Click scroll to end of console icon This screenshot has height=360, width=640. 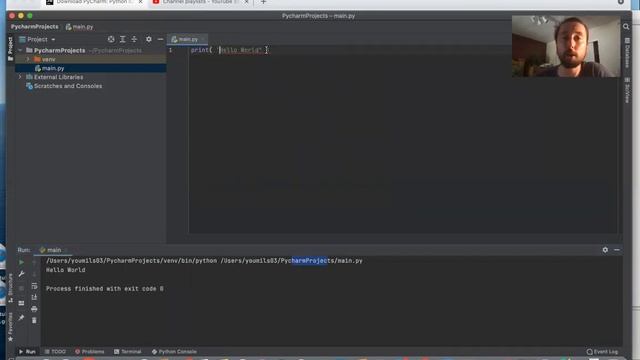tap(34, 297)
